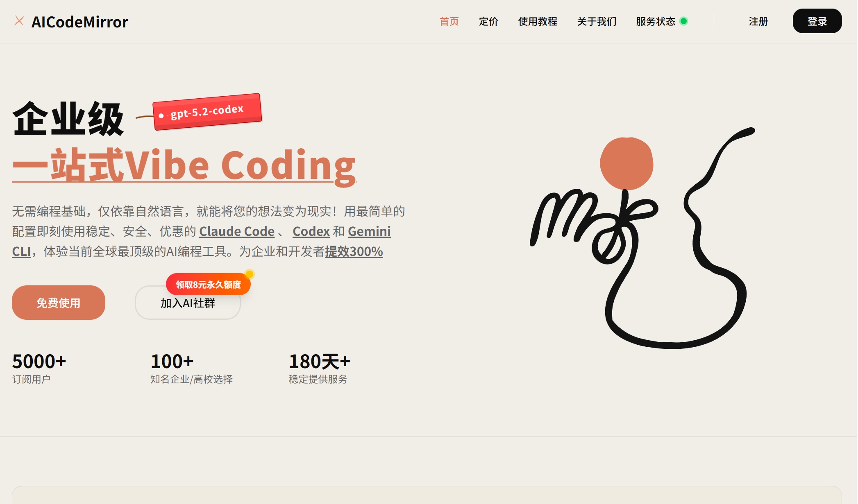Click the green service status dot

point(683,21)
